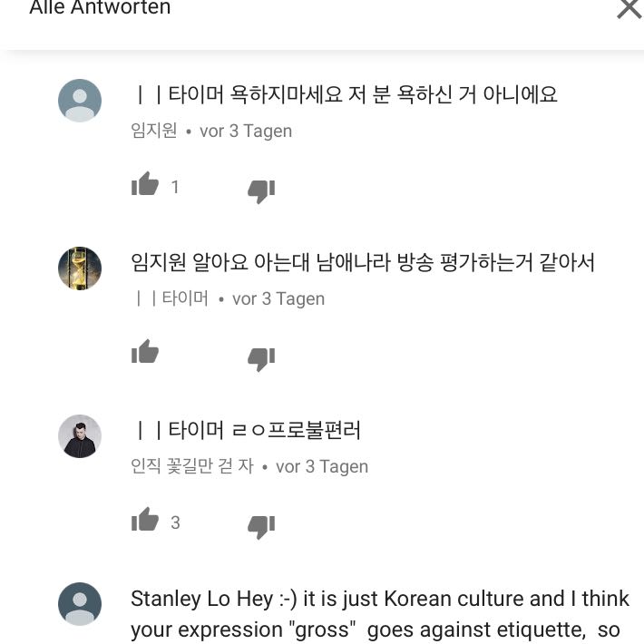Viewport: 644px width, 644px height.
Task: Click the comment text ending with 욕하신 거 아니에요
Action: point(346,93)
